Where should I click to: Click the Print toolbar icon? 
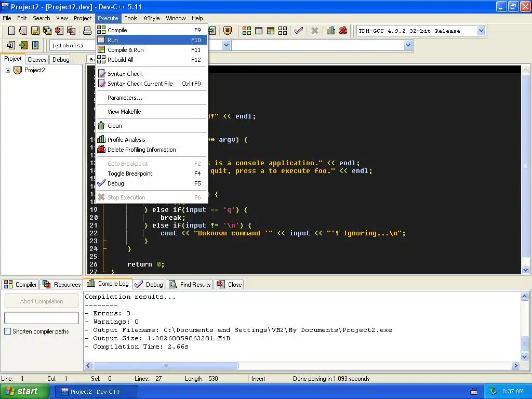point(87,31)
